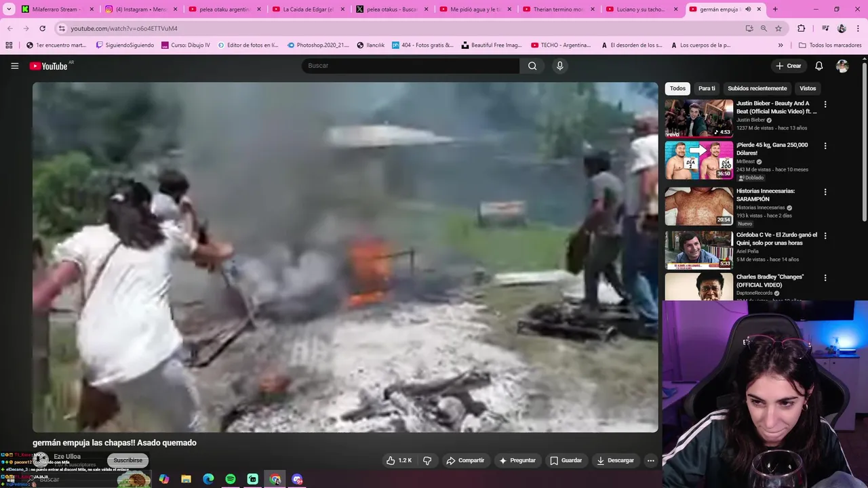Subscribe via the Suscribirse button
Viewport: 868px width, 488px height.
coord(127,460)
